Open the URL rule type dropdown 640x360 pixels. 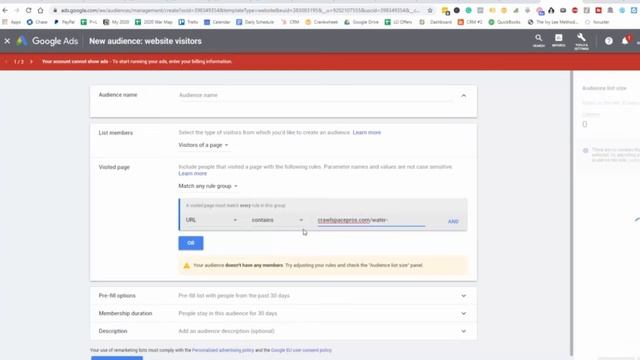coord(211,220)
